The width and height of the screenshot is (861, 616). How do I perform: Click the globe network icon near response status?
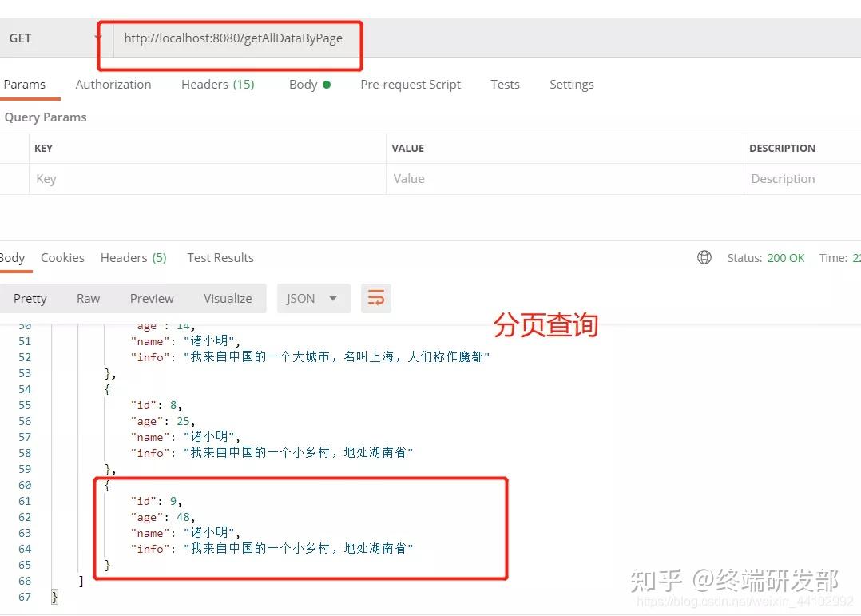pyautogui.click(x=704, y=257)
